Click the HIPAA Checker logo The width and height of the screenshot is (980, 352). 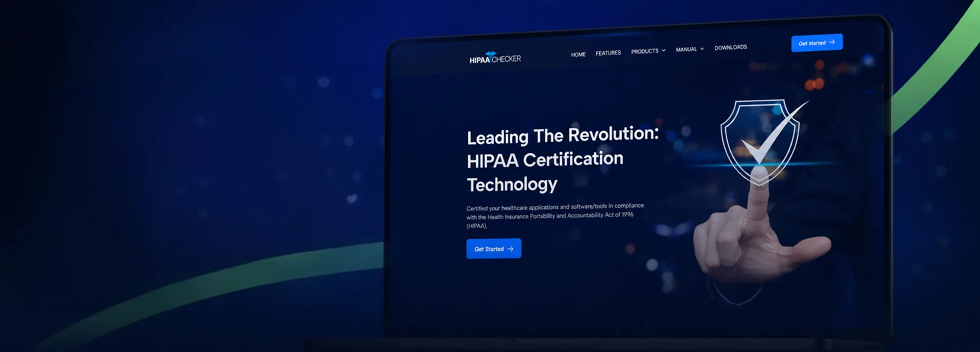pos(495,58)
